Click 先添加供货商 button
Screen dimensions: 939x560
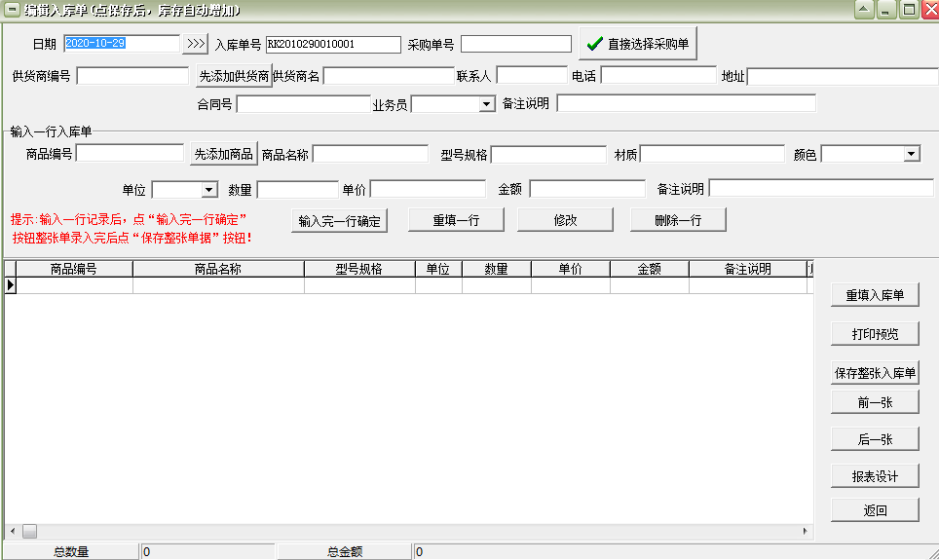click(x=232, y=76)
